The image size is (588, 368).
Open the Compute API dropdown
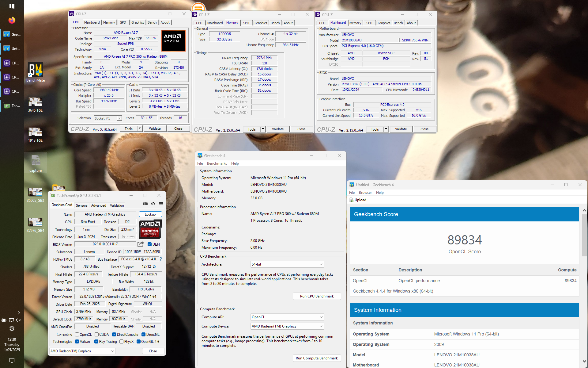pyautogui.click(x=287, y=317)
